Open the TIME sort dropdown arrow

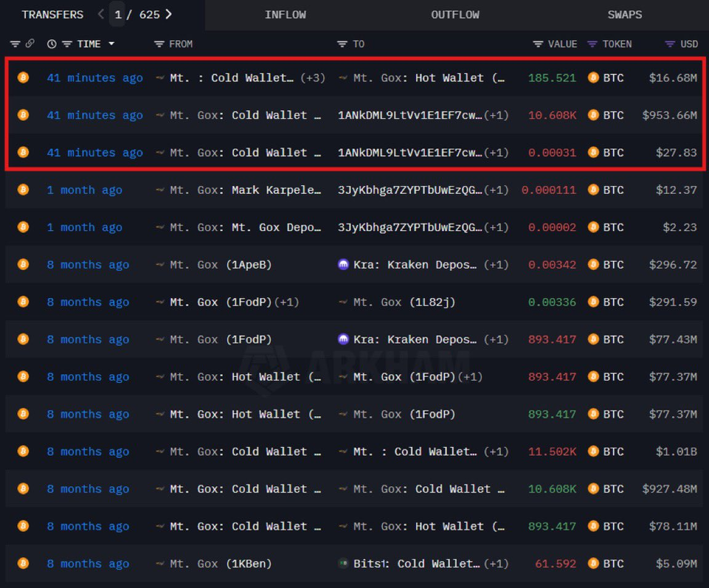(111, 44)
